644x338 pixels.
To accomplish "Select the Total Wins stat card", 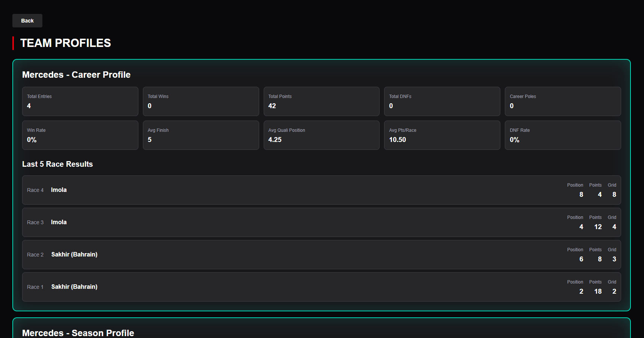I will click(x=201, y=101).
